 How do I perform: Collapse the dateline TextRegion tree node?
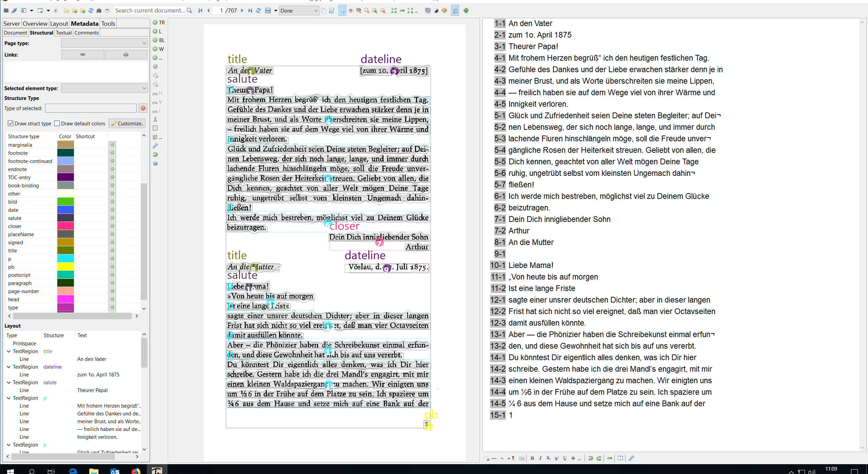coord(8,367)
